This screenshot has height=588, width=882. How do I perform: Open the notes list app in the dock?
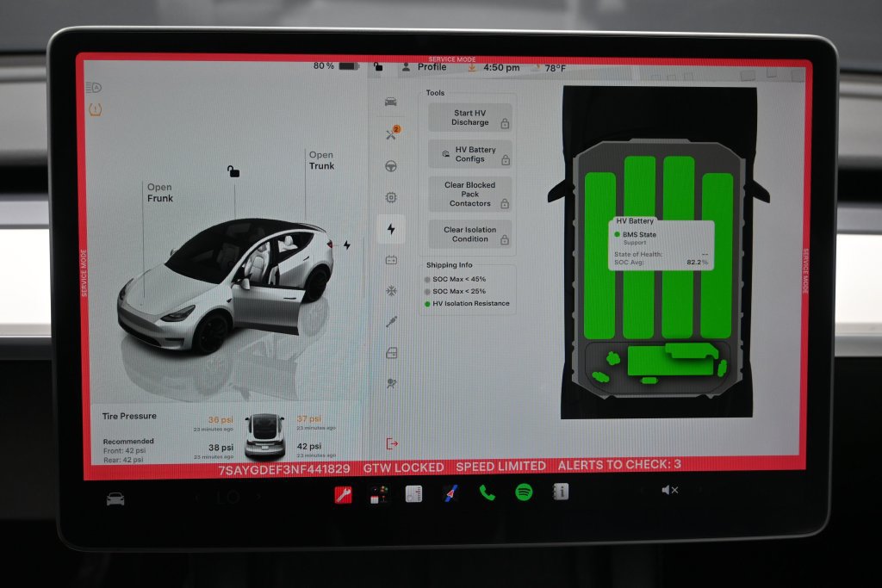coord(414,493)
